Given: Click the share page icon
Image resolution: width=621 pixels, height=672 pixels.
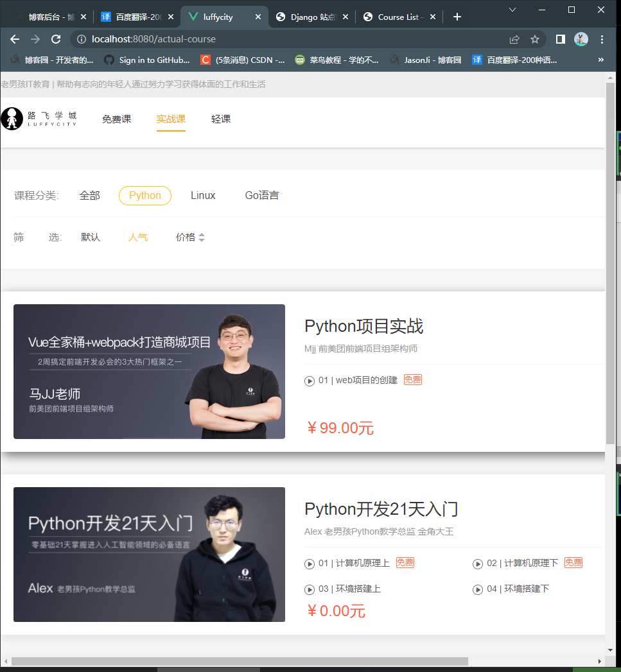Looking at the screenshot, I should (x=514, y=39).
